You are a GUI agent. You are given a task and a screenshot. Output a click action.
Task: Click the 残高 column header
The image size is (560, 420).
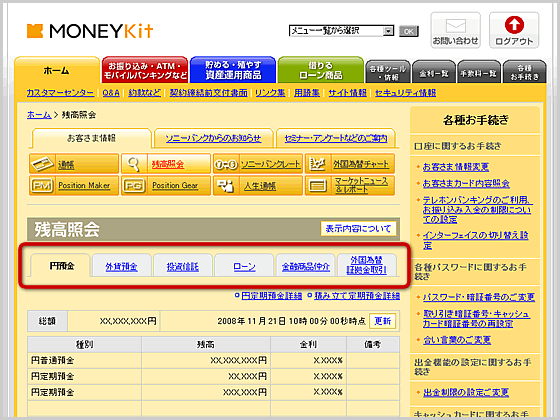pyautogui.click(x=206, y=345)
